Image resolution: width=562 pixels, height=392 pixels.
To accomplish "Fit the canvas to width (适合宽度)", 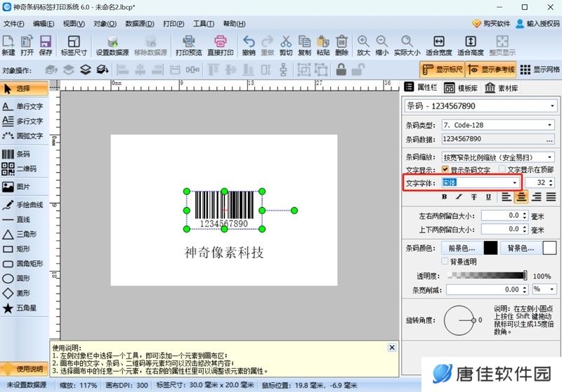I will [x=438, y=45].
